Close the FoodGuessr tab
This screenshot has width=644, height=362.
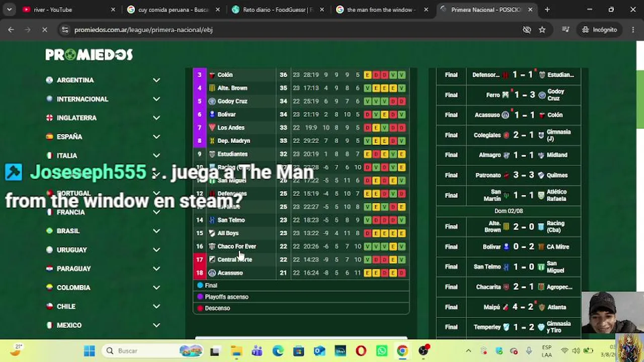tap(322, 10)
